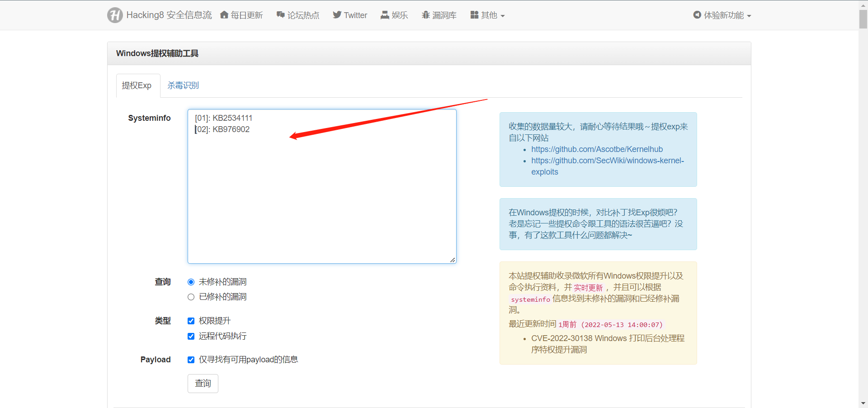Toggle the 权限提升 checkbox
Viewport: 868px width, 408px height.
pyautogui.click(x=191, y=321)
